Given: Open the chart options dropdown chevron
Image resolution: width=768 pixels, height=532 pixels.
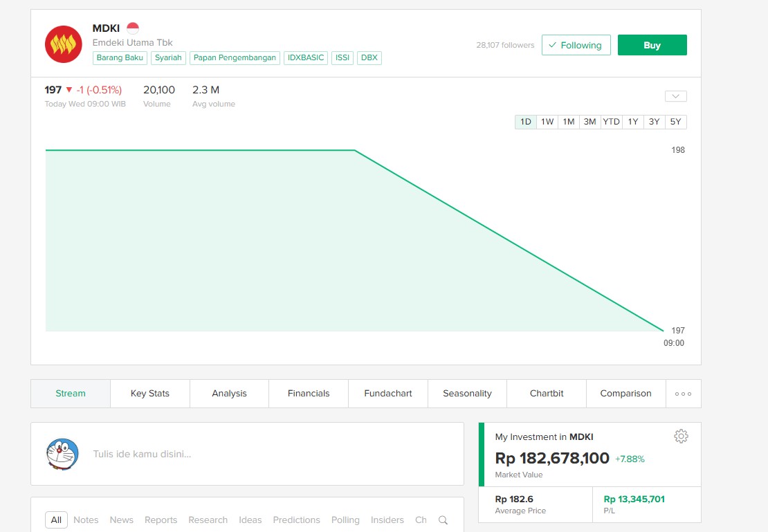Looking at the screenshot, I should point(675,96).
